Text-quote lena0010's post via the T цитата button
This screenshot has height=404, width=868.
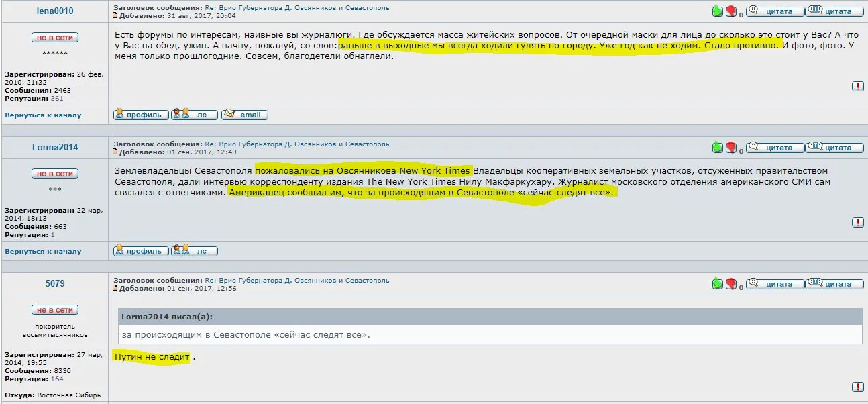pos(834,11)
